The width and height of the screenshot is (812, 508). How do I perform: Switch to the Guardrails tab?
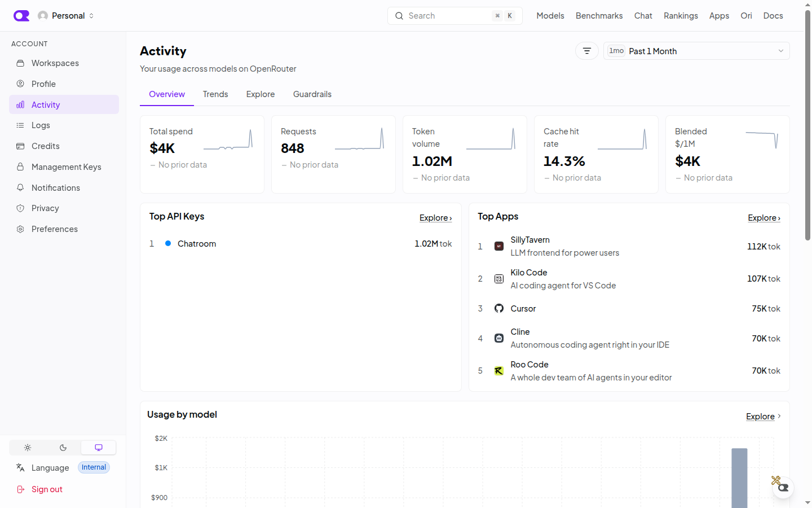312,94
